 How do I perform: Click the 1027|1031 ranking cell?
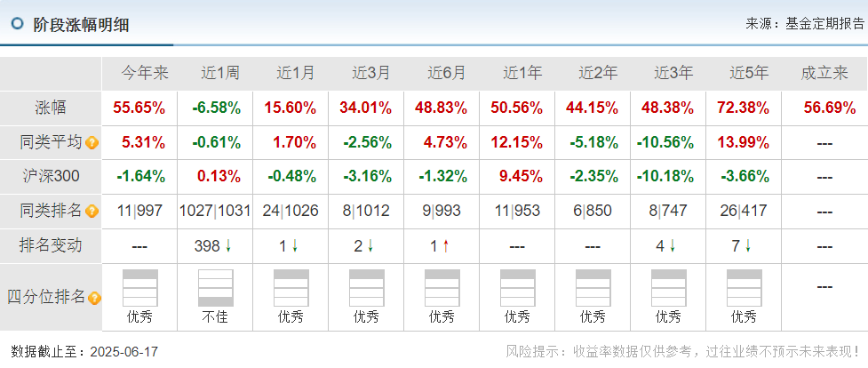coord(215,212)
